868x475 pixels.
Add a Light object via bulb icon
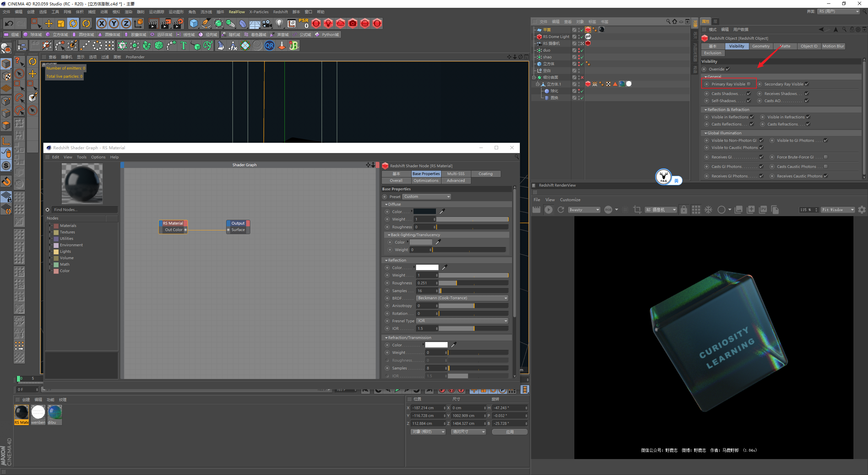(279, 23)
